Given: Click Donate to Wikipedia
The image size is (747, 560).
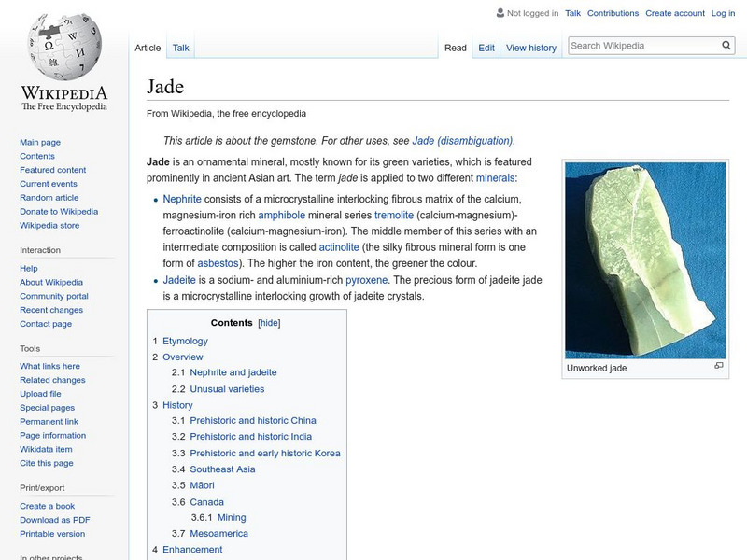Looking at the screenshot, I should [59, 212].
